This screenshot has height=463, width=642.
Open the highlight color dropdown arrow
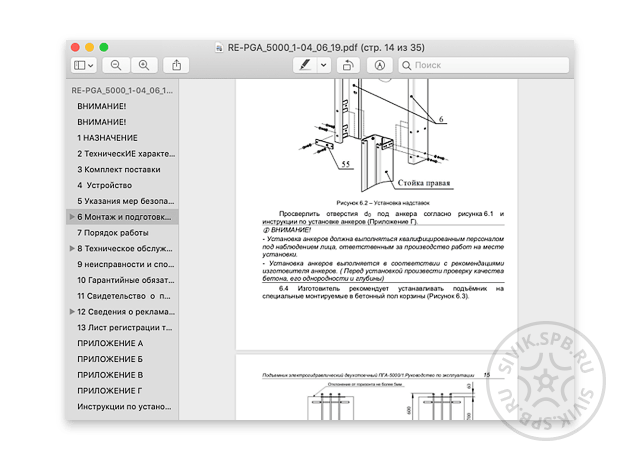(x=323, y=65)
